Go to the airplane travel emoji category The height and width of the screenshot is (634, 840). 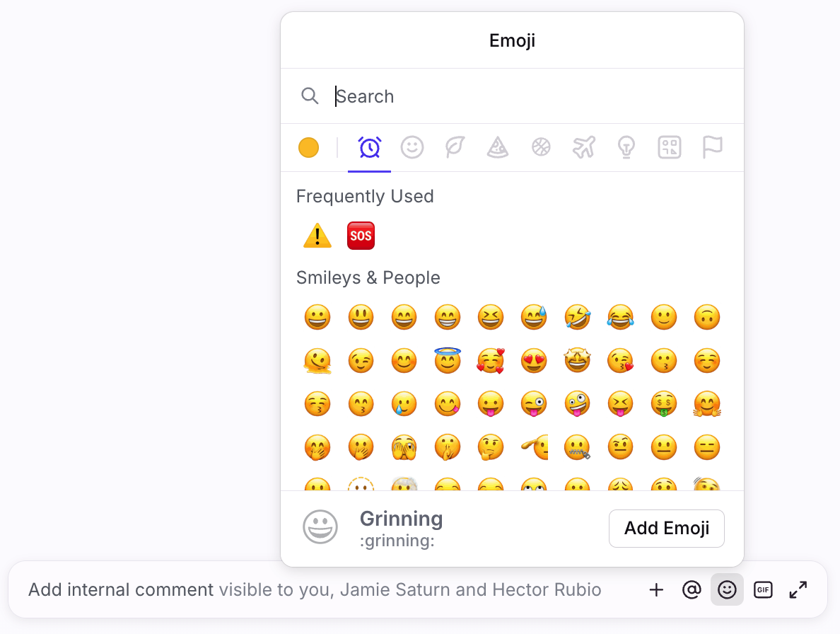coord(583,148)
